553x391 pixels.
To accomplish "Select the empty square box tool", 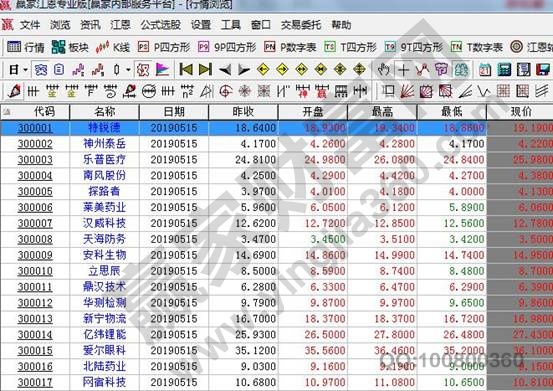I will coord(388,91).
